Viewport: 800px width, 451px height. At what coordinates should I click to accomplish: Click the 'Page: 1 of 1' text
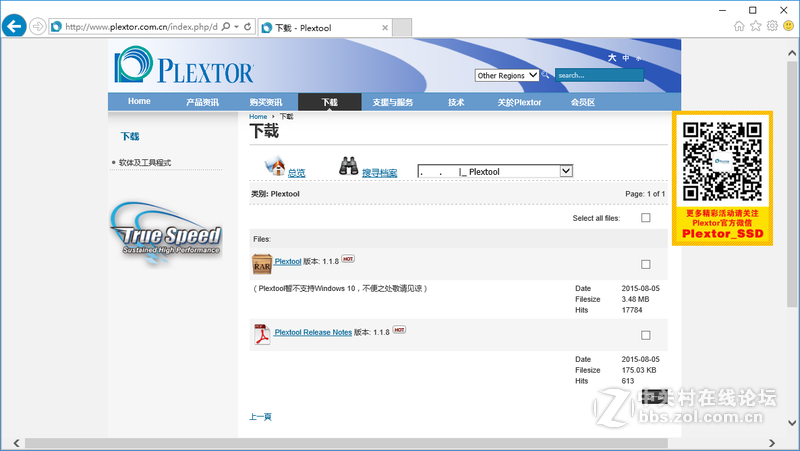[645, 194]
